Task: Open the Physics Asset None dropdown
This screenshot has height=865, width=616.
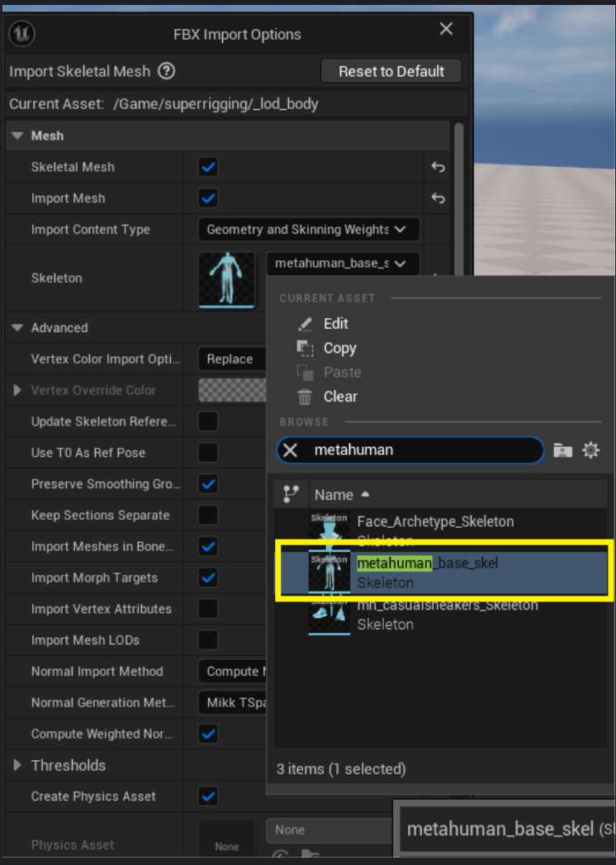Action: pos(329,830)
